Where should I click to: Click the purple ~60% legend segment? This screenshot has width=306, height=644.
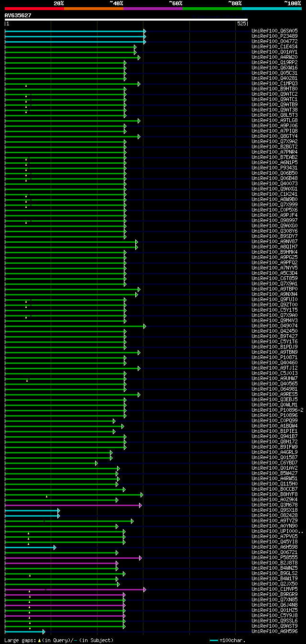[153, 8]
